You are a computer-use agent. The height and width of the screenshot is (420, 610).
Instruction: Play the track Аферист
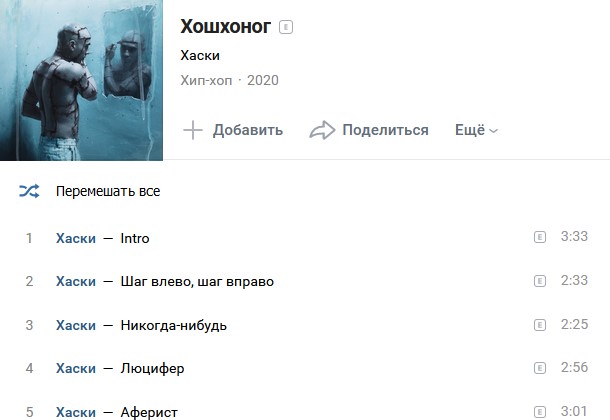coord(149,412)
